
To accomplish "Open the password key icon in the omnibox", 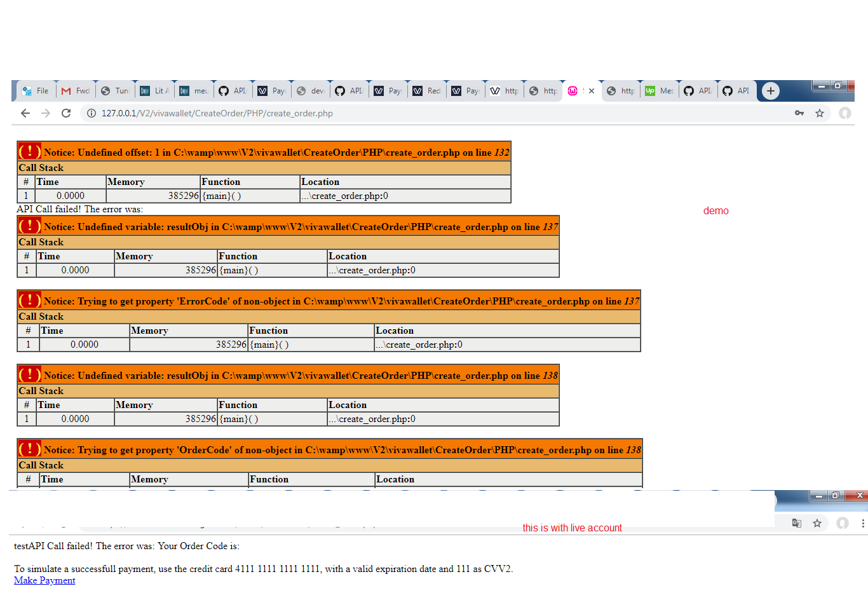I will click(799, 113).
